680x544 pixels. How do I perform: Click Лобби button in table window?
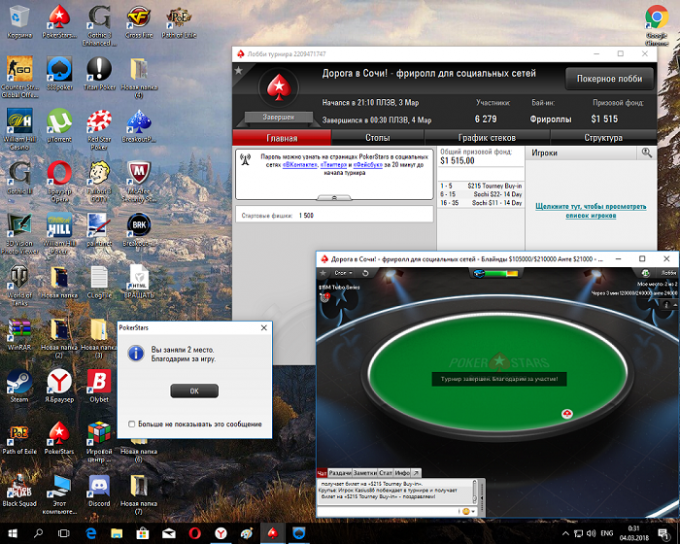668,272
